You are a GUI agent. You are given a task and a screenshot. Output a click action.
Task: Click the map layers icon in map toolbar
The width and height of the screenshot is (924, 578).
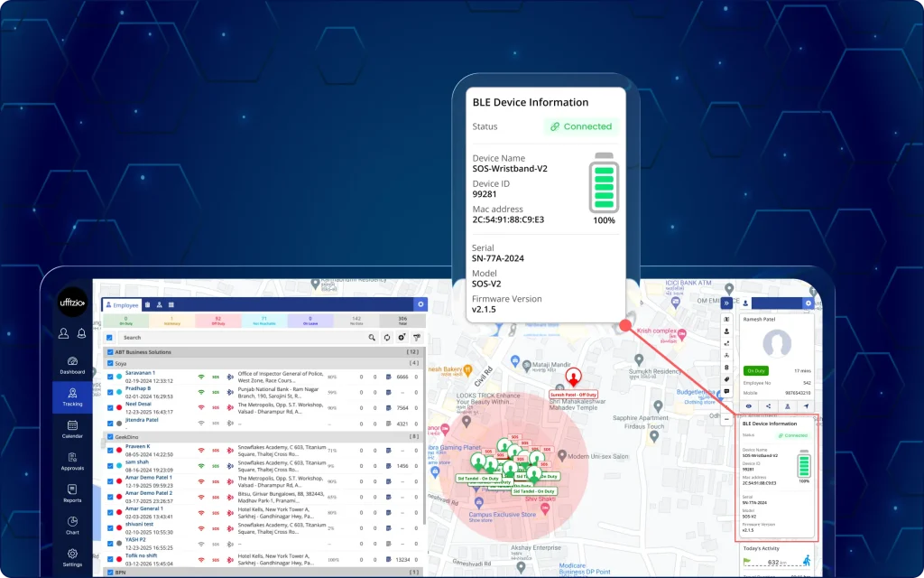[726, 319]
